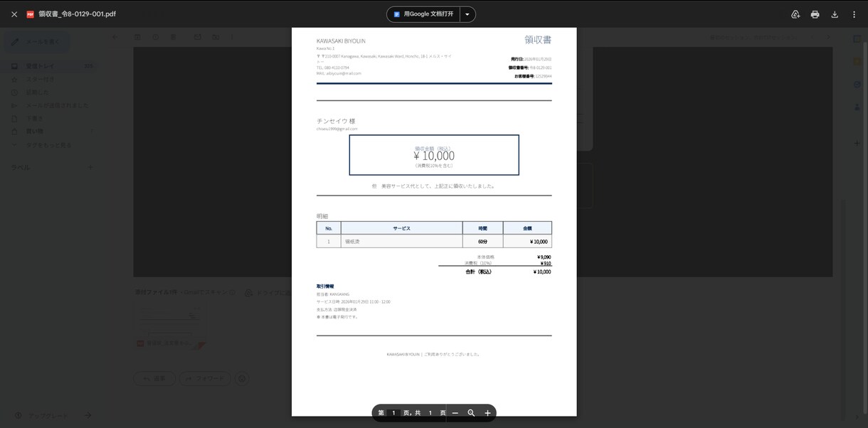Viewport: 868px width, 428px height.
Task: Click the ¥ 10,000 amount in the box
Action: pyautogui.click(x=434, y=156)
